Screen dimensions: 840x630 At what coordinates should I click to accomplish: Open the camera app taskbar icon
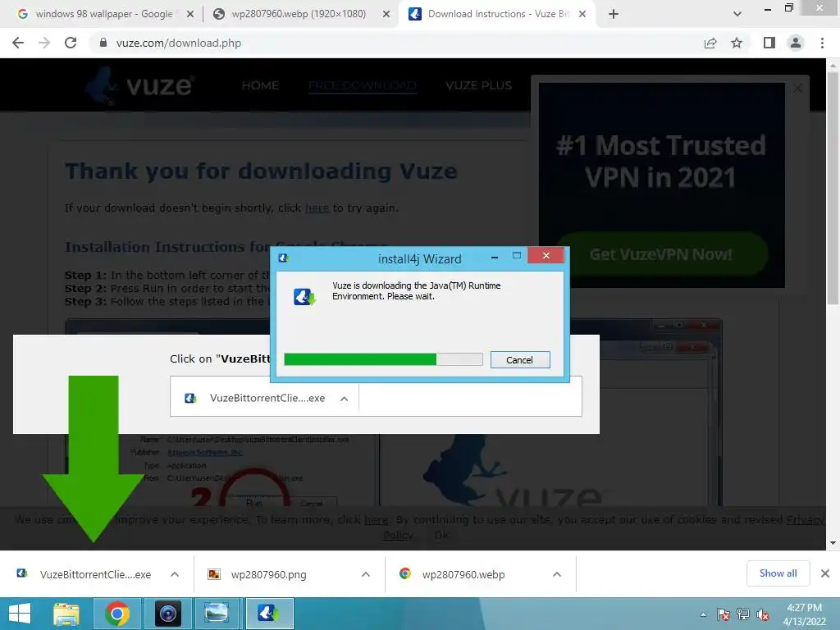pyautogui.click(x=167, y=614)
